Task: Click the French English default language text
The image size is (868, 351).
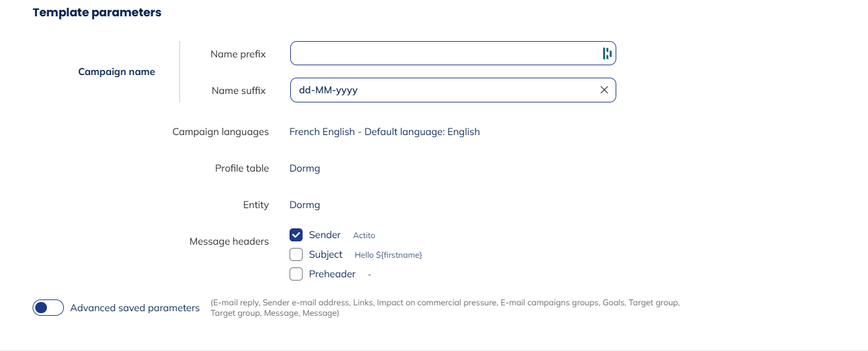Action: [384, 132]
